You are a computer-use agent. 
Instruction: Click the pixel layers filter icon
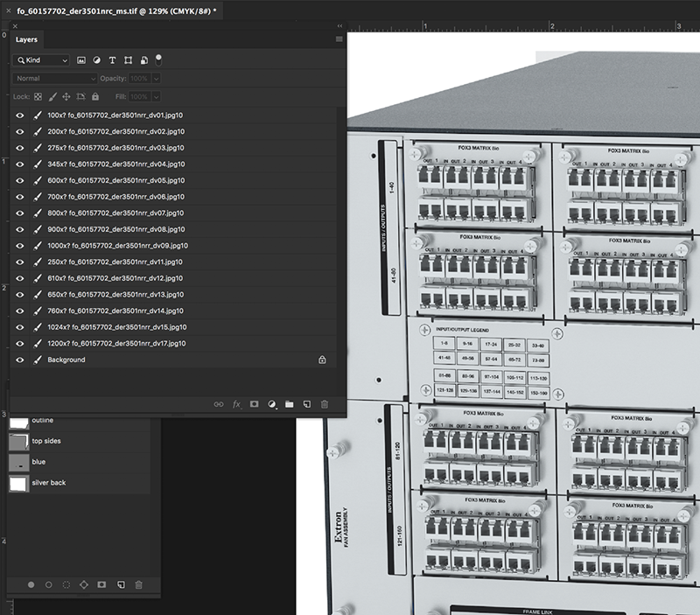coord(80,60)
